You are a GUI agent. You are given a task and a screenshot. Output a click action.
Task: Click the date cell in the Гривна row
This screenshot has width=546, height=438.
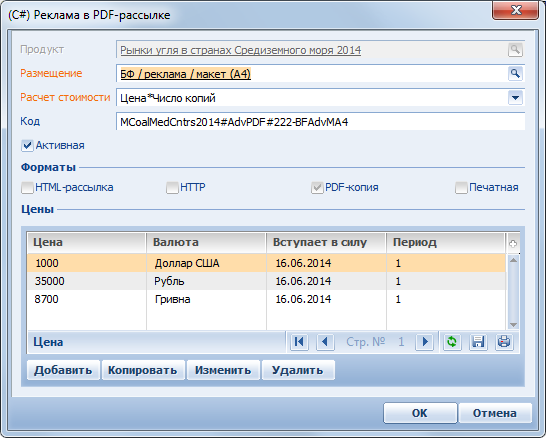pyautogui.click(x=326, y=299)
